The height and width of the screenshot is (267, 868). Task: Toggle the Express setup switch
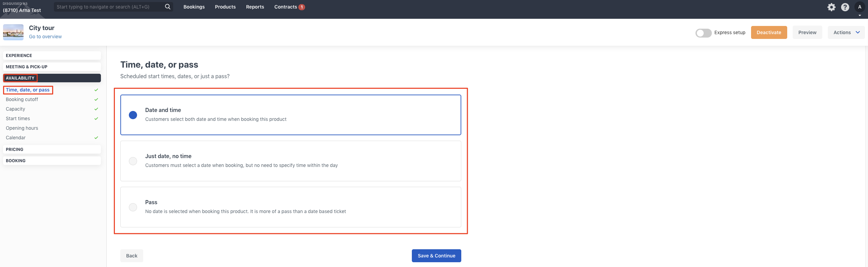click(x=703, y=33)
